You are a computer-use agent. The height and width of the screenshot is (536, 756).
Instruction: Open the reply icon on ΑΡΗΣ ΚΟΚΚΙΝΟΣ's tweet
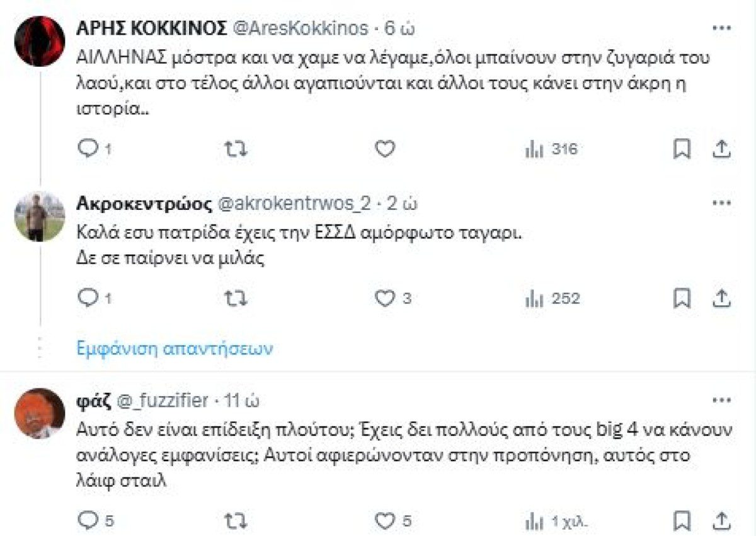pos(88,149)
